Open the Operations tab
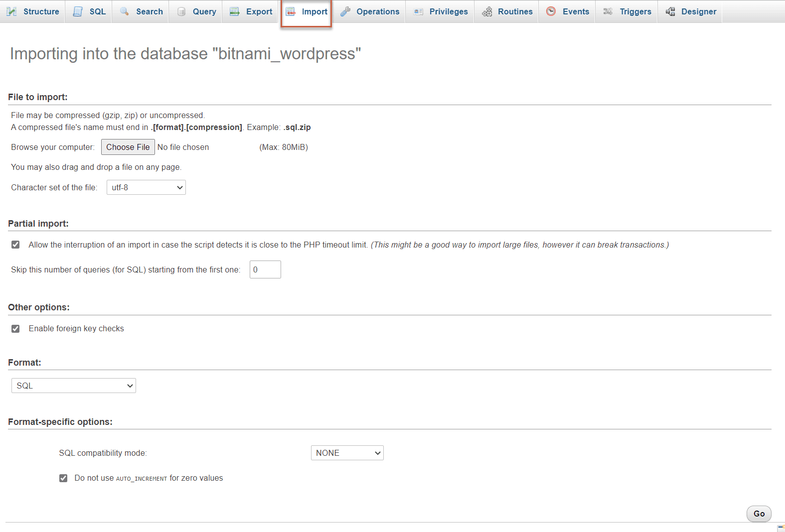 click(x=370, y=11)
